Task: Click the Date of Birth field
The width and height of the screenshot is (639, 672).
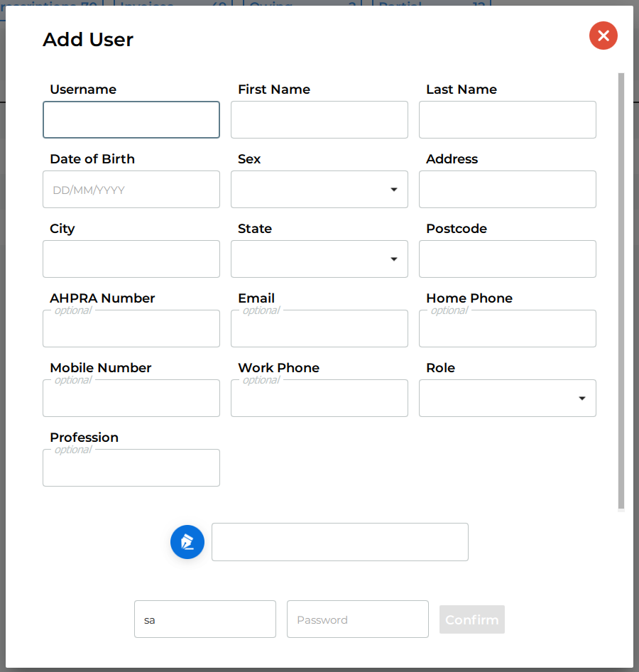Action: pyautogui.click(x=131, y=190)
